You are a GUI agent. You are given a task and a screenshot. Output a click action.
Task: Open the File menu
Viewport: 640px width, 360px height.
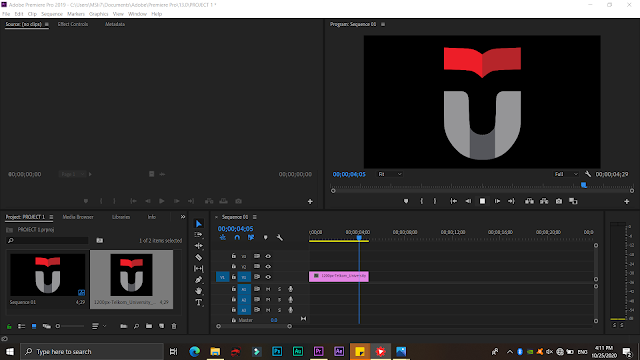[6, 14]
